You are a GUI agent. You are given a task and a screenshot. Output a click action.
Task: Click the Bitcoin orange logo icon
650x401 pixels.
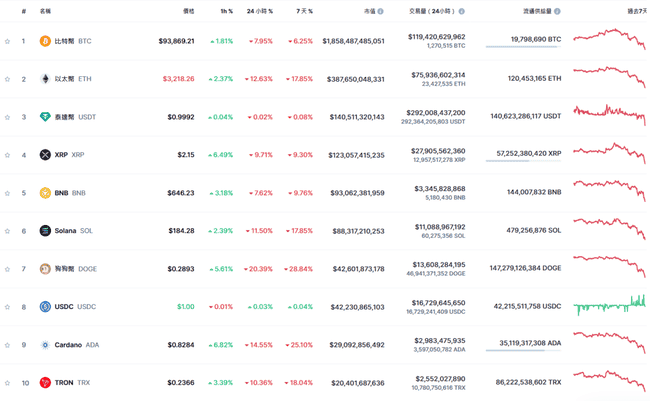tap(45, 41)
